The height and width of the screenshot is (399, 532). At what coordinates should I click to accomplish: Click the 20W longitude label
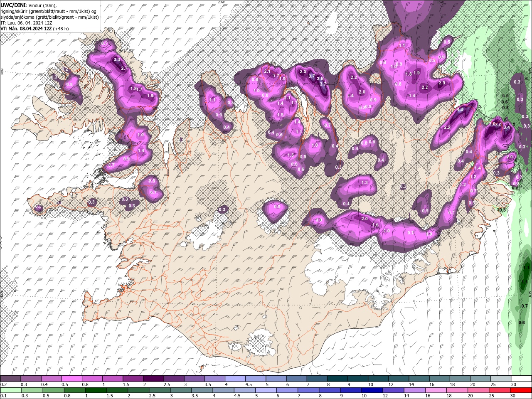pyautogui.click(x=221, y=2)
